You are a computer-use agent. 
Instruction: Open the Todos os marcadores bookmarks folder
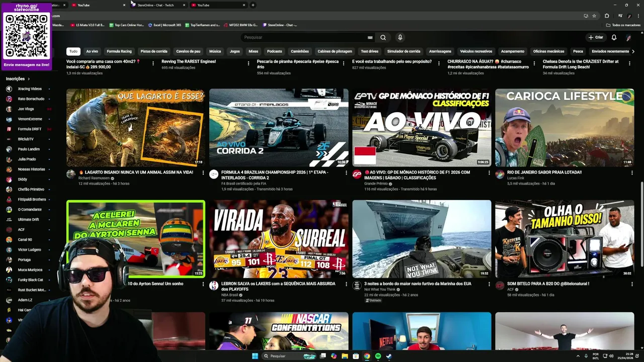pos(623,25)
